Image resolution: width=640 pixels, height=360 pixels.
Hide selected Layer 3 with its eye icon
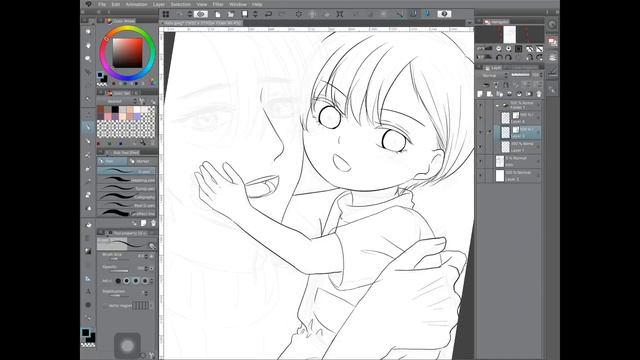(480, 132)
